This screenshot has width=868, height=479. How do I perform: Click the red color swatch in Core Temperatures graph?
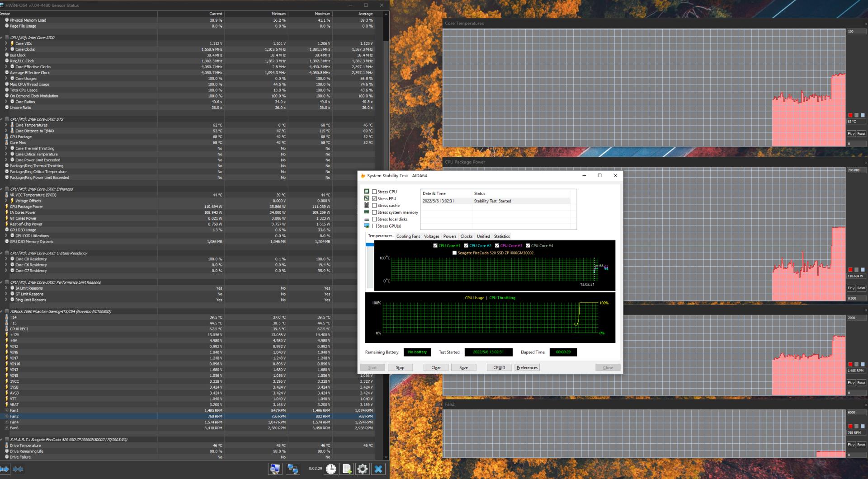pyautogui.click(x=850, y=115)
